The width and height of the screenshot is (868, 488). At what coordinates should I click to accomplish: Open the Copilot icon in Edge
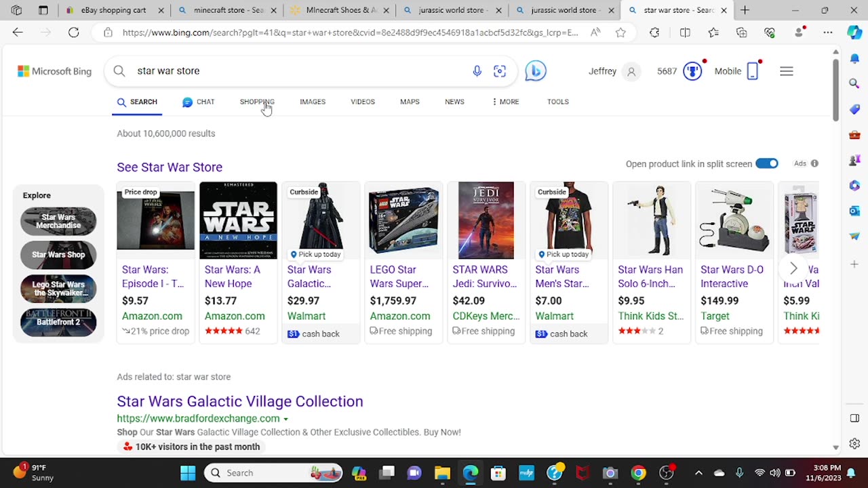pos(854,32)
